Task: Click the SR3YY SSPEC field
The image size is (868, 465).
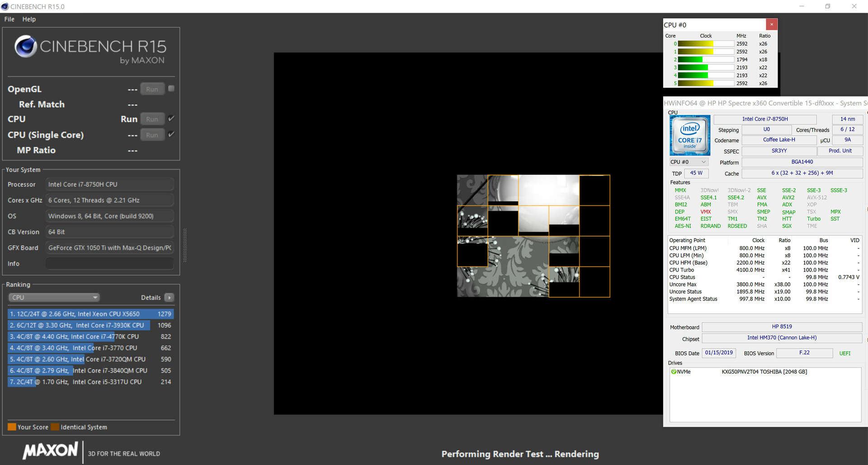Action: tap(779, 151)
